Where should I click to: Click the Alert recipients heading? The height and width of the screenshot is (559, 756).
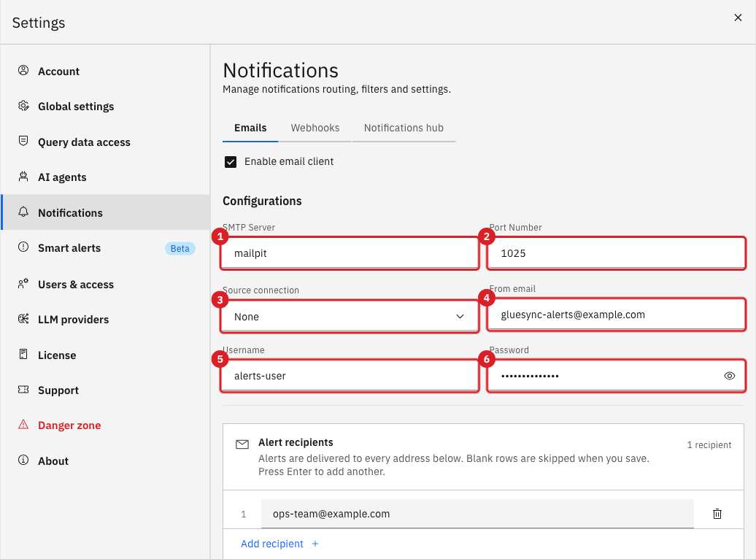coord(296,442)
